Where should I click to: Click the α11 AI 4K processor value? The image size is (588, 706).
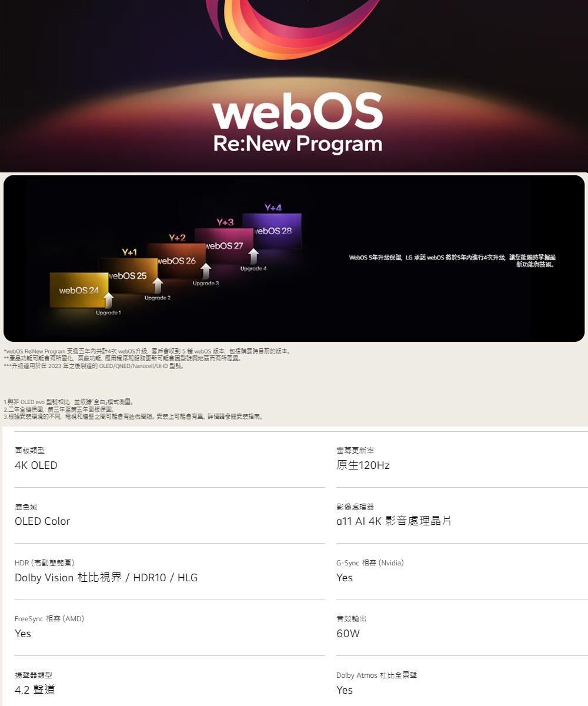(x=393, y=521)
